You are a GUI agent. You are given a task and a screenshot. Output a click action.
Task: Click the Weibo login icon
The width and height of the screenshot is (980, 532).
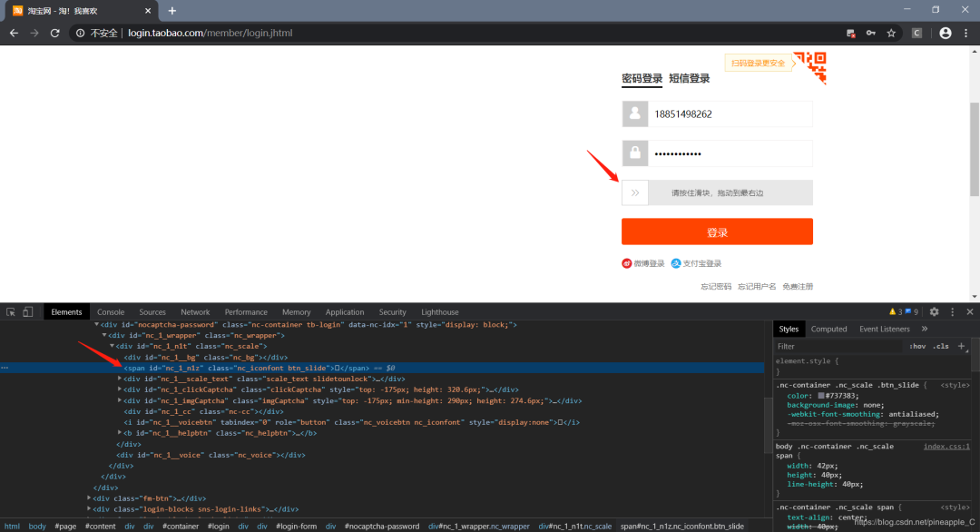pos(625,263)
